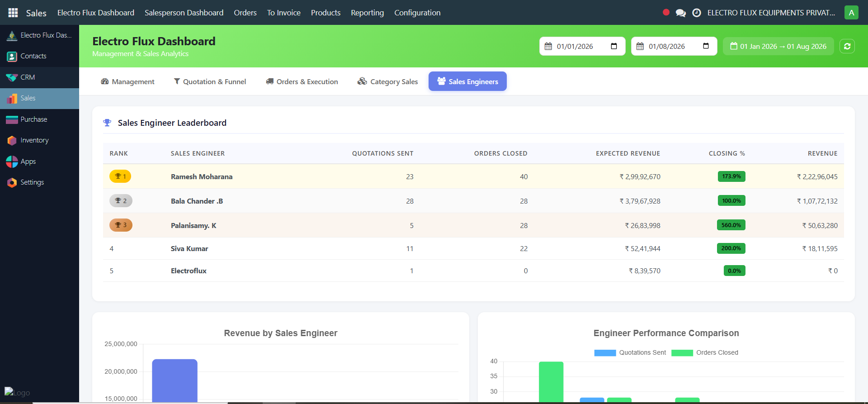This screenshot has height=404, width=868.
Task: Click the EXPECTED REVENUE column header
Action: 628,153
